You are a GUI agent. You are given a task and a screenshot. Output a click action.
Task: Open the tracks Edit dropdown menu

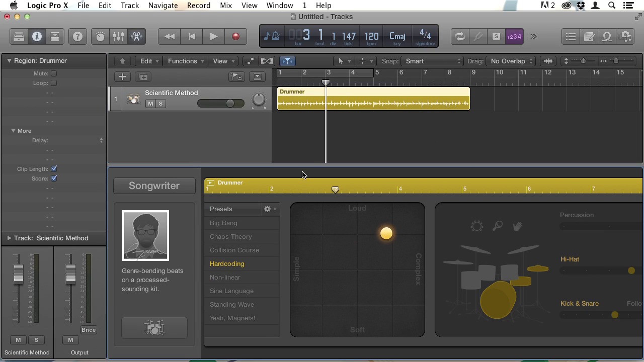click(149, 61)
